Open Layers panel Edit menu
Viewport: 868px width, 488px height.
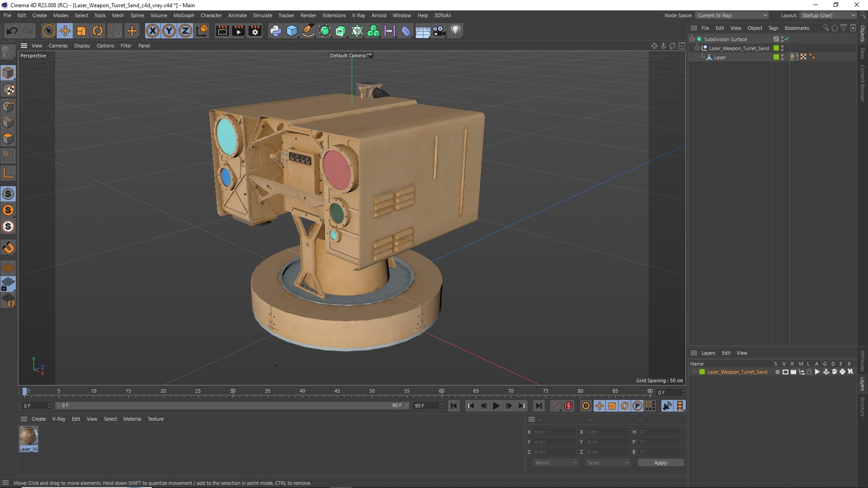726,353
